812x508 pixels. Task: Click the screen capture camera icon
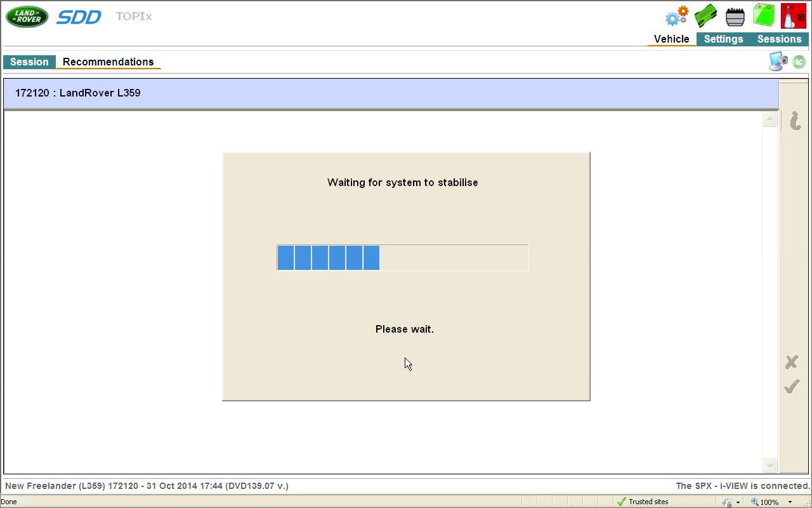(778, 62)
